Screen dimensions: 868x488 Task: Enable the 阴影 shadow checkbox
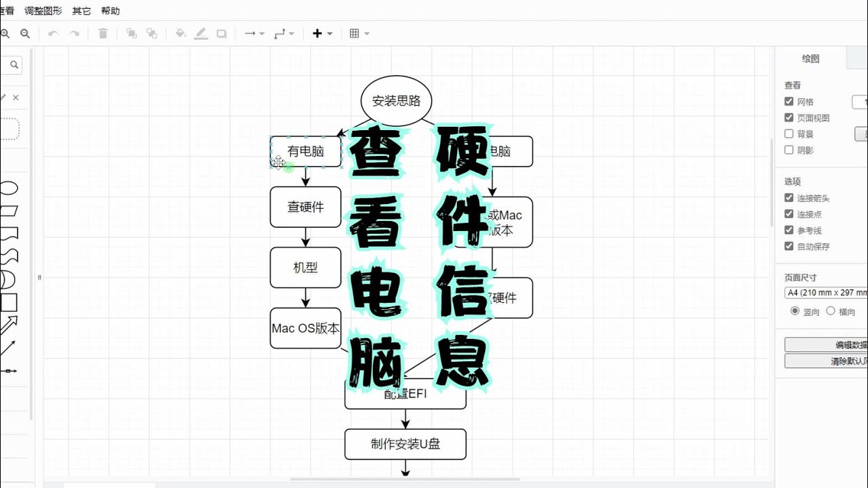[x=789, y=150]
